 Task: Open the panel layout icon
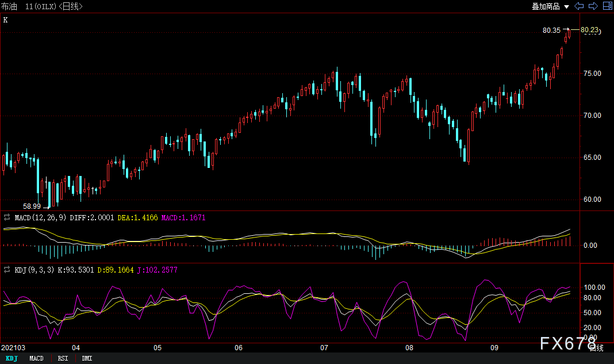(x=607, y=6)
